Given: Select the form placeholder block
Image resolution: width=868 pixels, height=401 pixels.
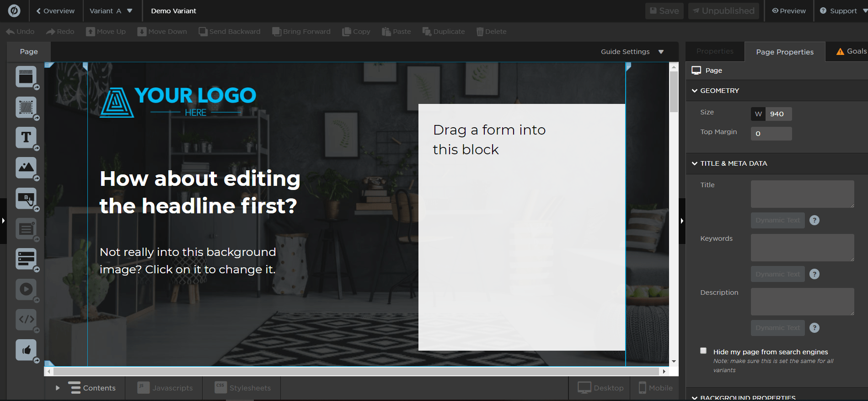Looking at the screenshot, I should tap(521, 227).
